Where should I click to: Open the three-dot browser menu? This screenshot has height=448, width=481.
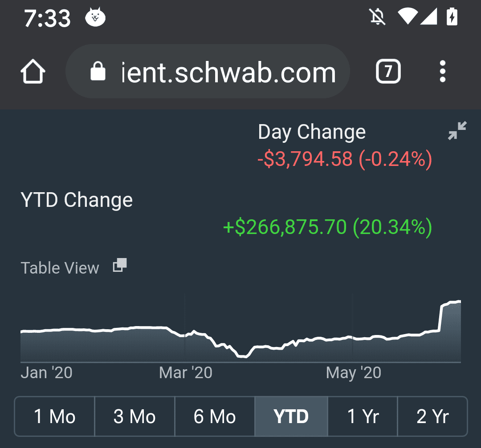[x=442, y=72]
